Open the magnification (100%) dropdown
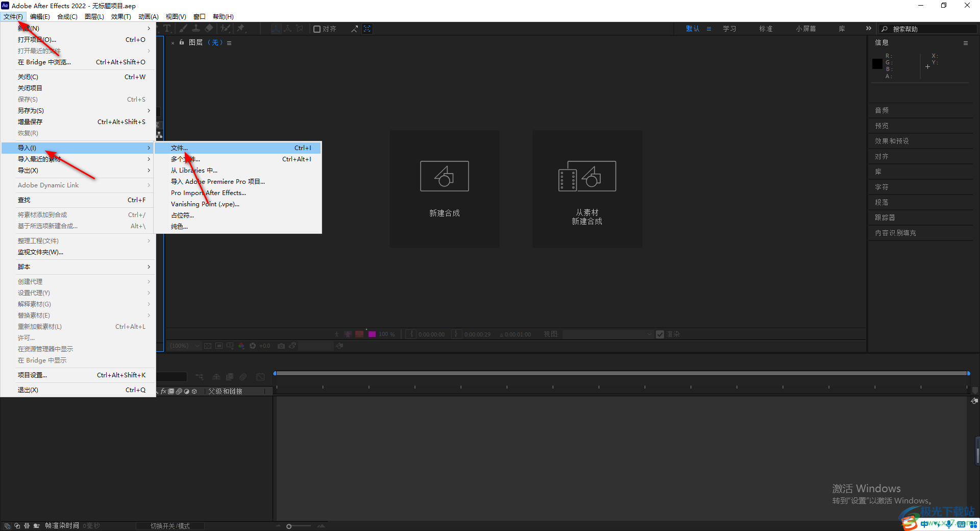 (184, 346)
